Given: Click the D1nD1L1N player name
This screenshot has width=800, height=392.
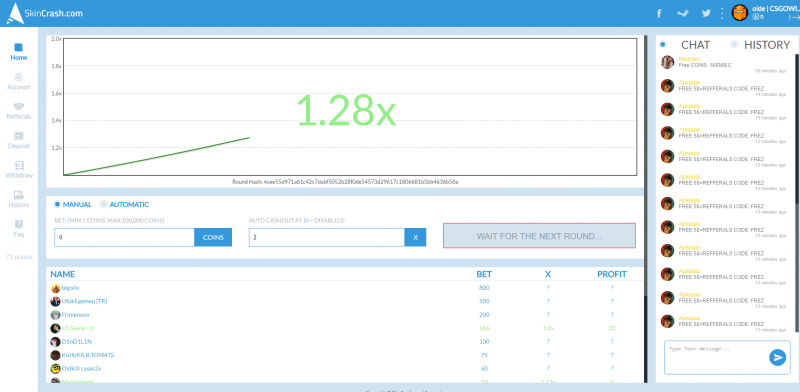Looking at the screenshot, I should [x=77, y=341].
